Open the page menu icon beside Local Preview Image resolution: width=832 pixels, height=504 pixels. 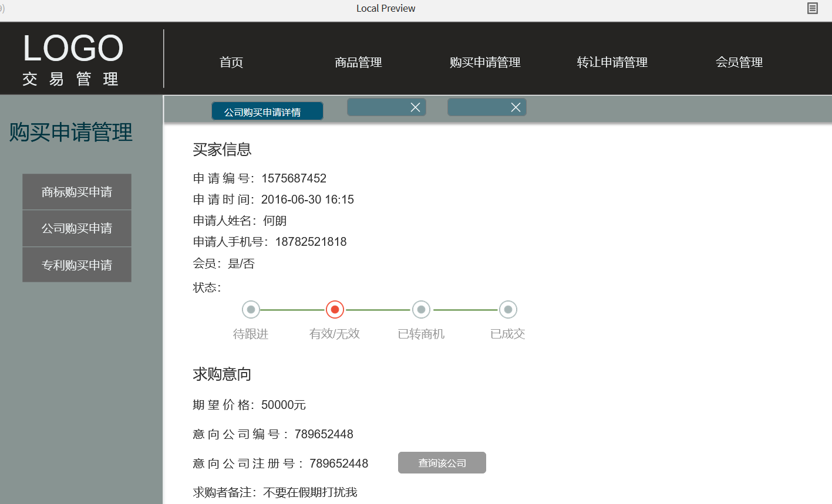[x=813, y=8]
